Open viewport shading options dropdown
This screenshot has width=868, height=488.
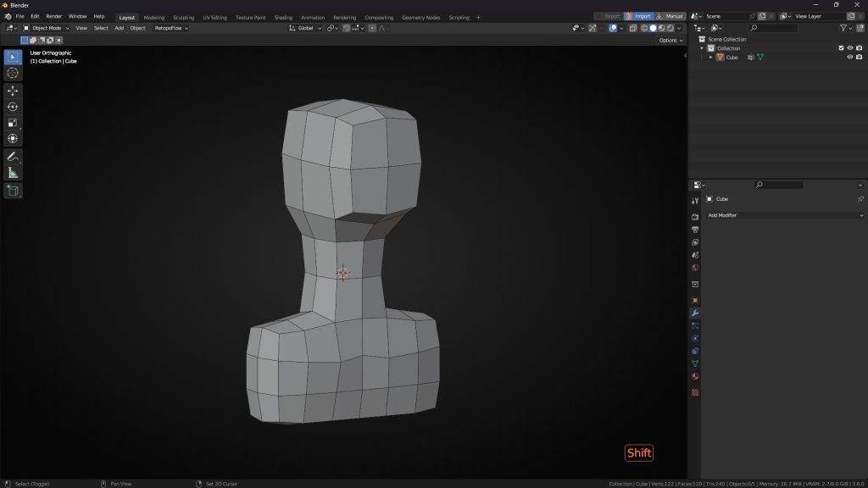pos(679,28)
